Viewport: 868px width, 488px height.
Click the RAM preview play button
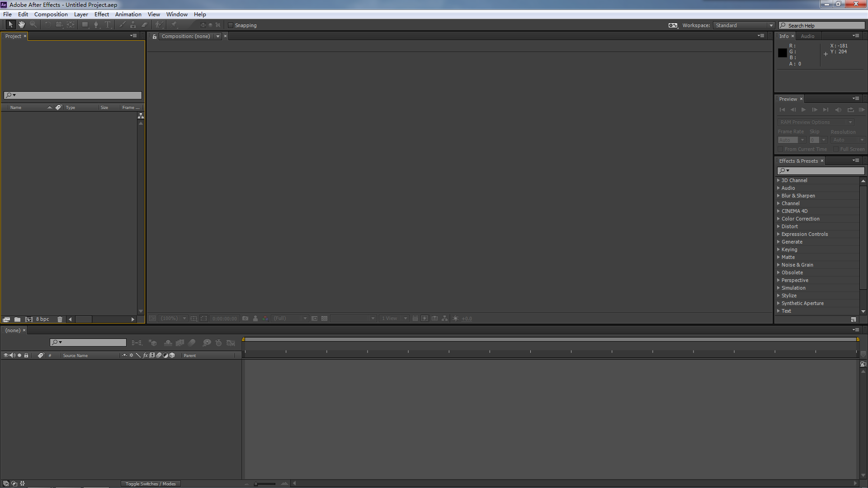click(x=862, y=110)
